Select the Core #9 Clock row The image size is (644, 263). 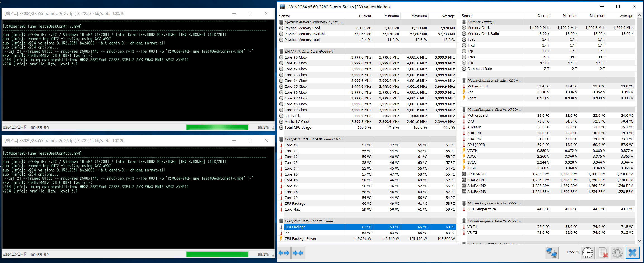[367, 110]
